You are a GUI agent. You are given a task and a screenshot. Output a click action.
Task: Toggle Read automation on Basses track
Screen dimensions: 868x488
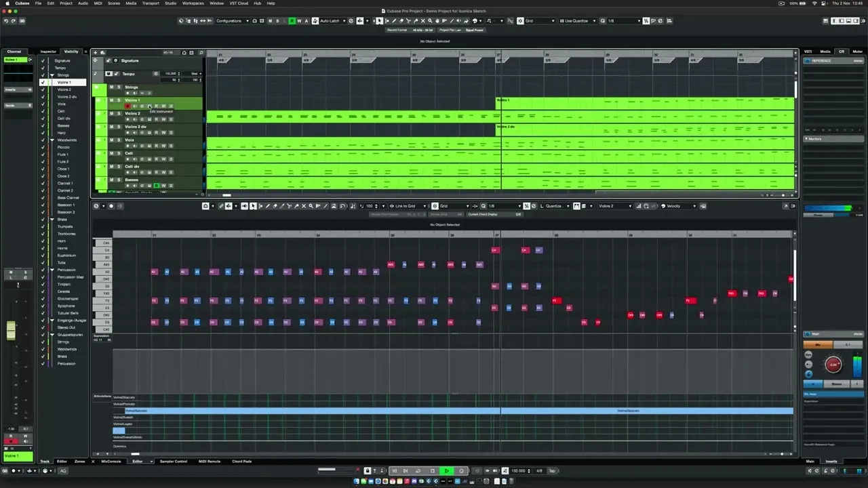[x=156, y=185]
